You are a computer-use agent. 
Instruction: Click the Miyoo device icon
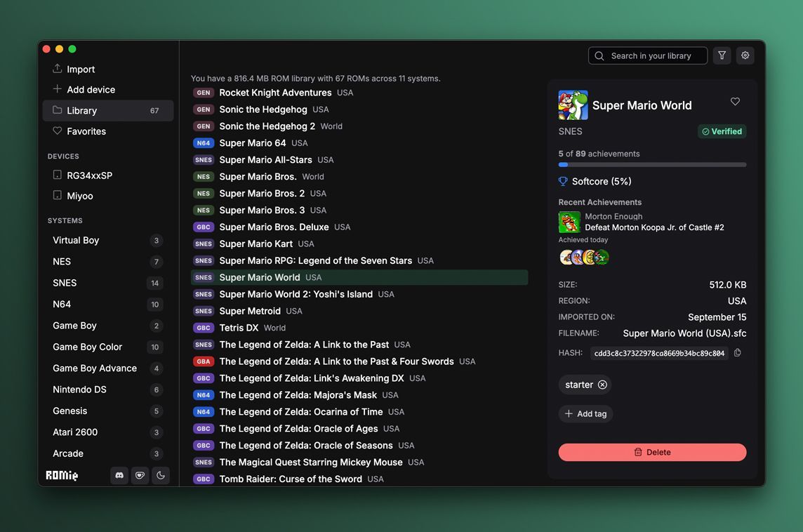[x=58, y=196]
